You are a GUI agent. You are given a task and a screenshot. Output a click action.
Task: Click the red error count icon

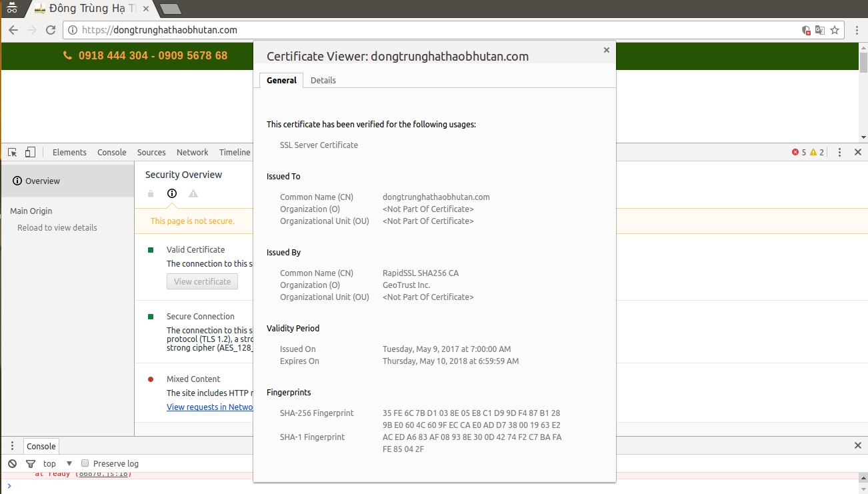point(795,152)
